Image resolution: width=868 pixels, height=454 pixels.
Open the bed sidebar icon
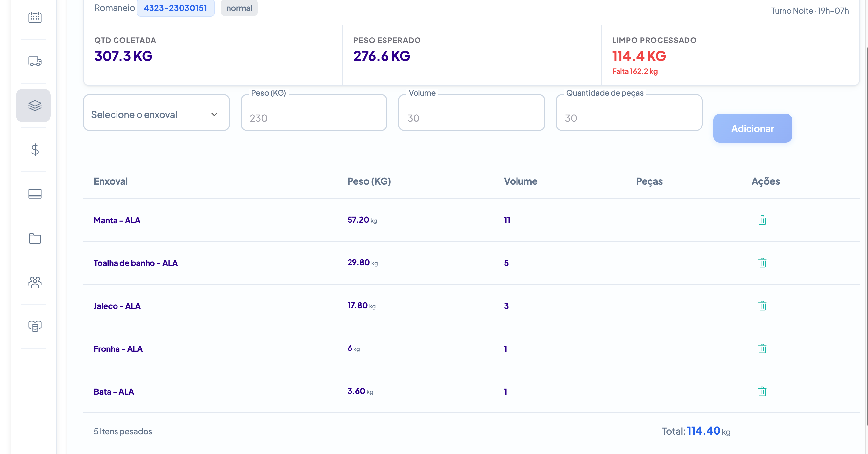coord(35,194)
